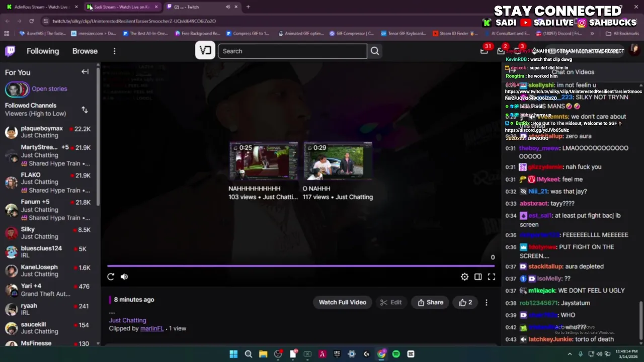Screen dimensions: 644x362
Task: Show hidden system tray icons chevron
Action: (570, 354)
